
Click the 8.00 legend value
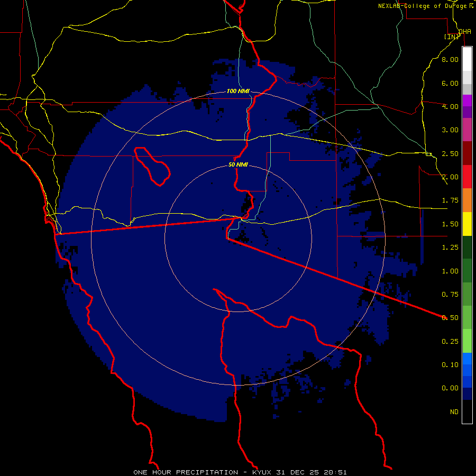tap(450, 59)
